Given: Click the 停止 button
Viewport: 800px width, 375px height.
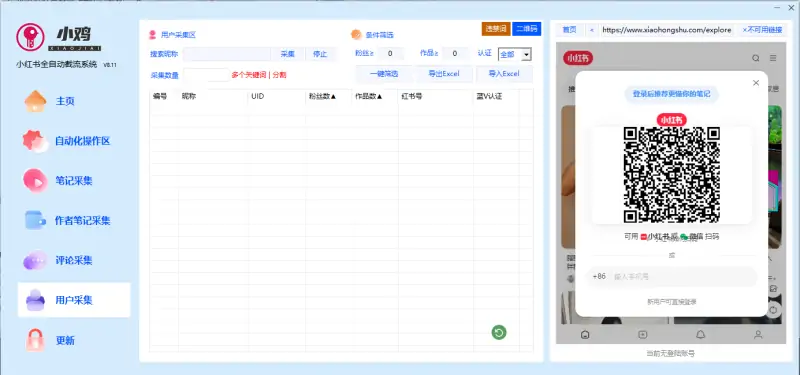Looking at the screenshot, I should coord(320,54).
